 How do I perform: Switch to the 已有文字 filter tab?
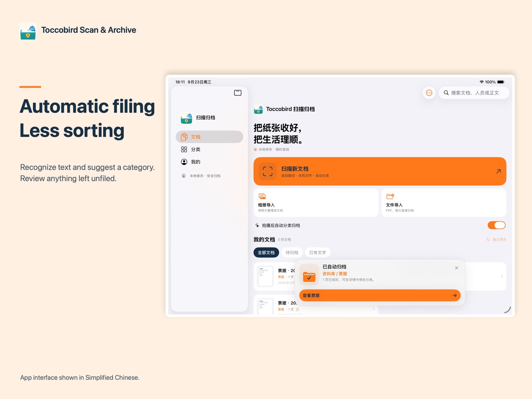click(318, 253)
